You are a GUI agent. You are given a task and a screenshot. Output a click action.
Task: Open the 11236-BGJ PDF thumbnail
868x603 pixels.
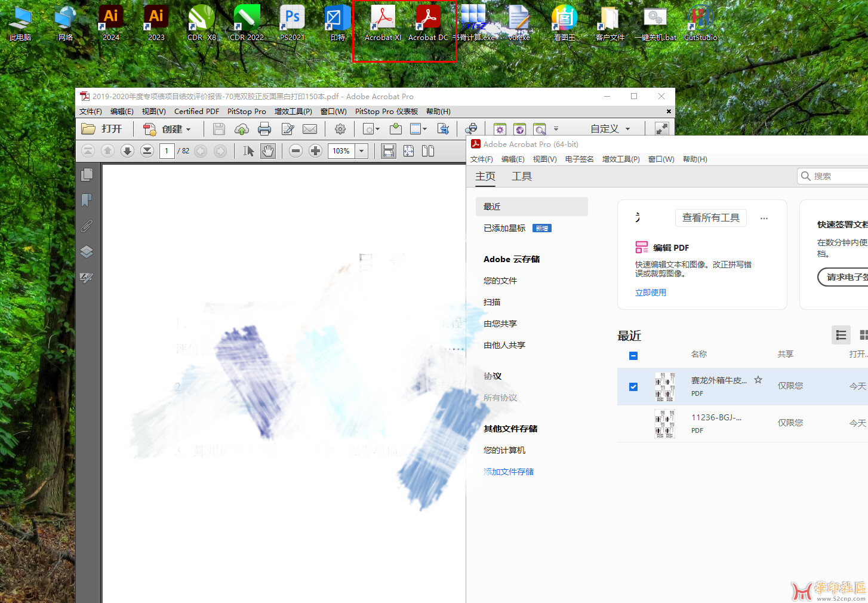[665, 424]
